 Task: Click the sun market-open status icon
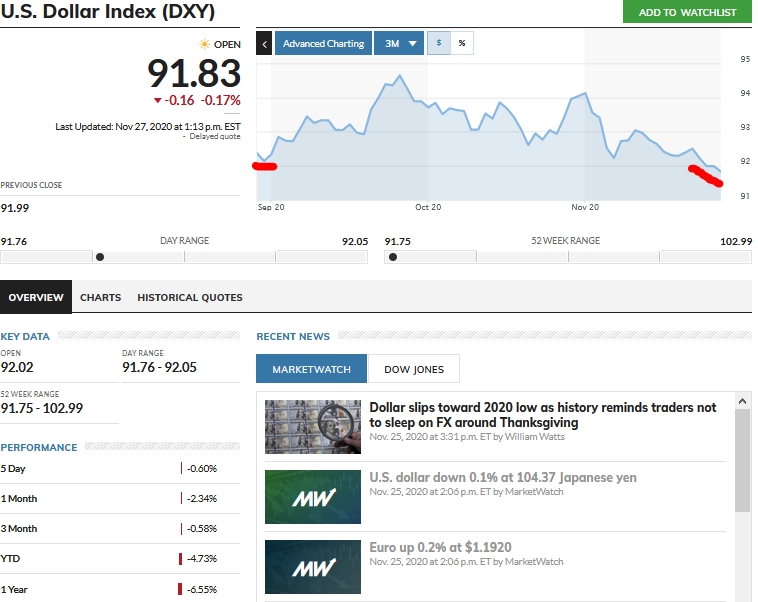coord(204,44)
